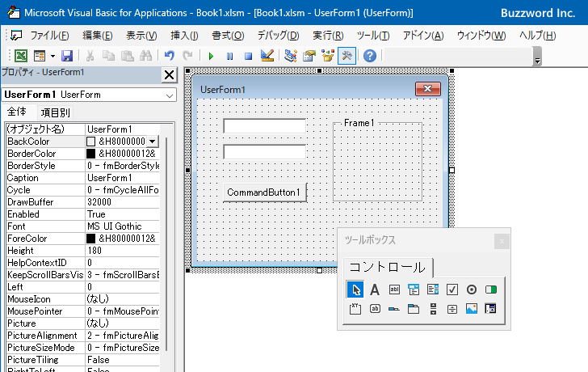
Task: Switch to the 項目別 properties tab
Action: (56, 112)
